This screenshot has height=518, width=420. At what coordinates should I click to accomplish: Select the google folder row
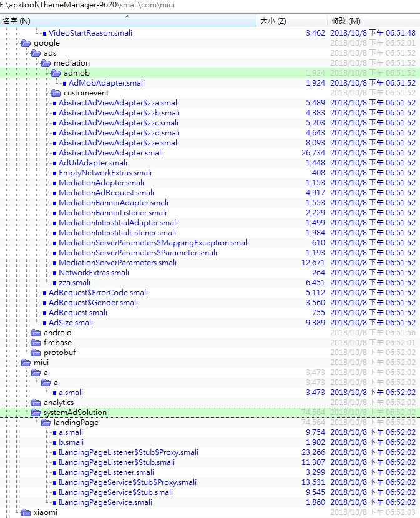tap(210, 43)
